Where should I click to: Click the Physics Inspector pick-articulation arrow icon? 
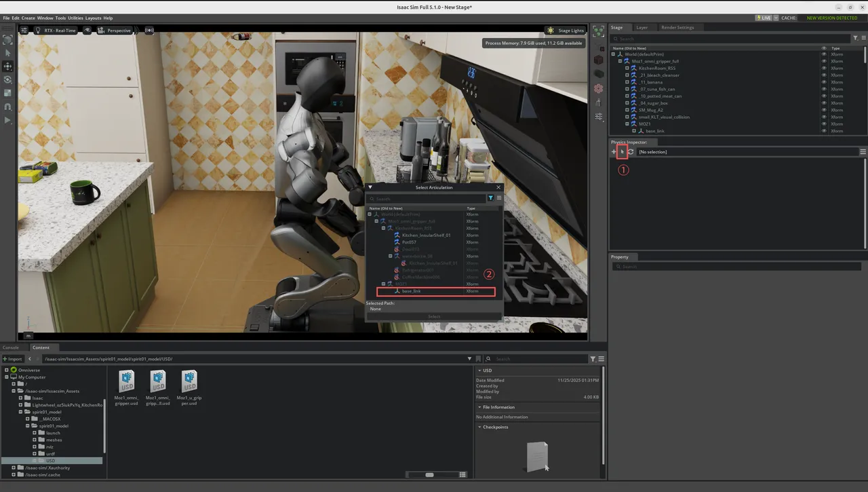622,152
